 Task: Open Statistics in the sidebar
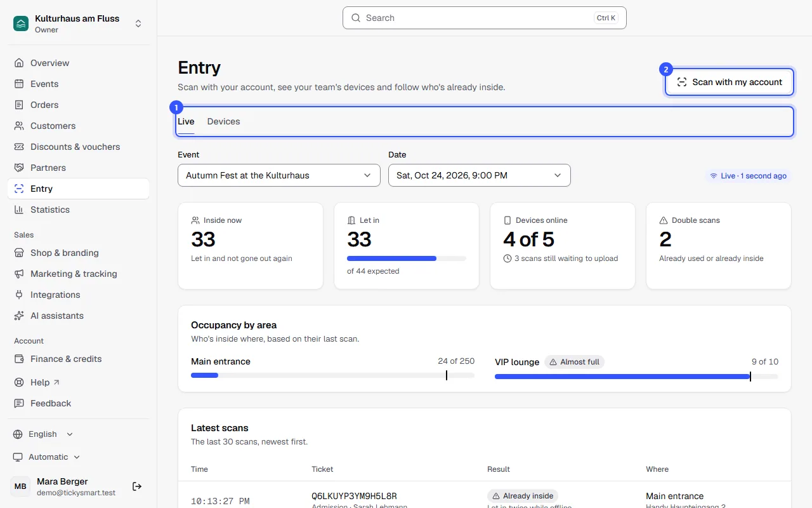pyautogui.click(x=79, y=210)
